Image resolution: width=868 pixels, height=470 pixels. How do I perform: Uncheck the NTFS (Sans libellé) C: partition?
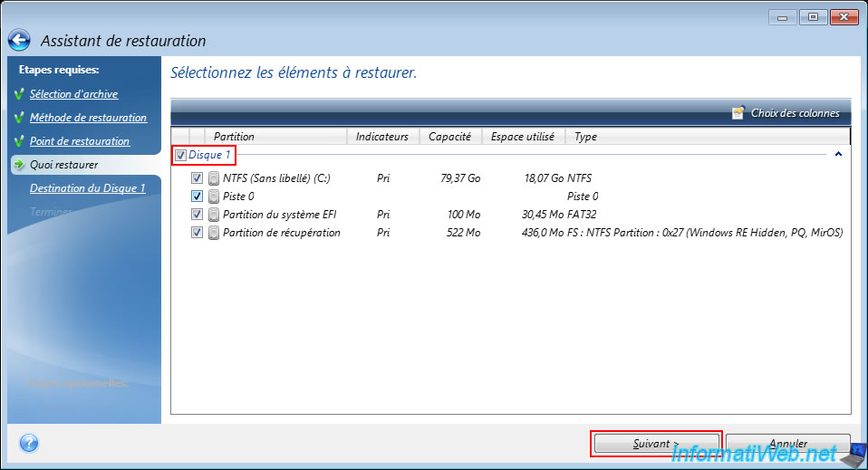pyautogui.click(x=197, y=178)
